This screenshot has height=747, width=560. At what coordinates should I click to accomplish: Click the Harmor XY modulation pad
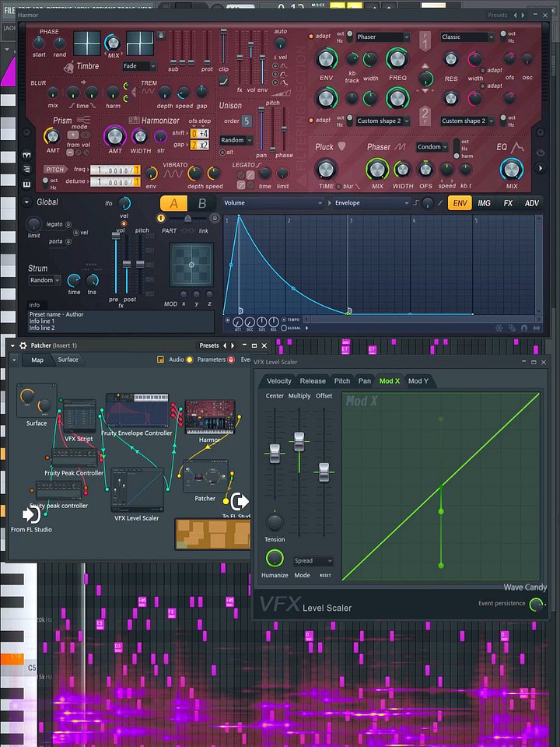pos(191,265)
